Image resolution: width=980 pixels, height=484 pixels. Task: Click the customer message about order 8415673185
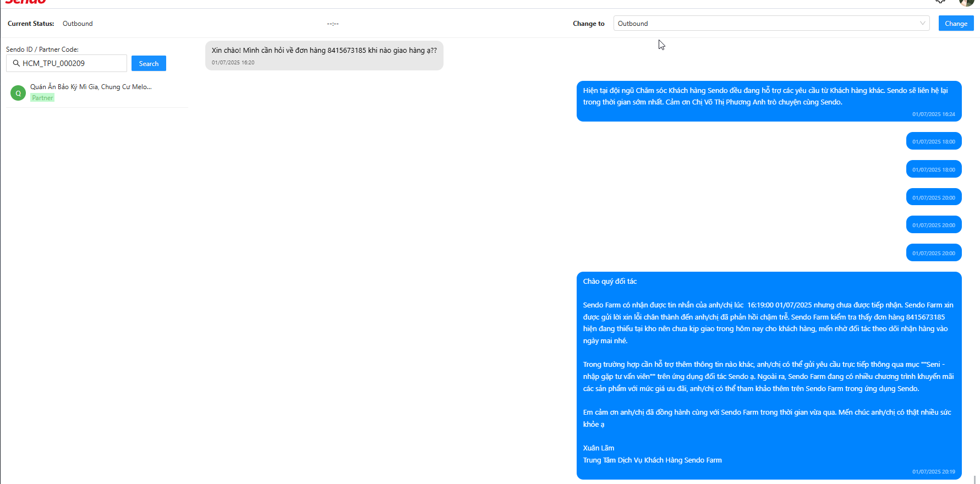(324, 56)
